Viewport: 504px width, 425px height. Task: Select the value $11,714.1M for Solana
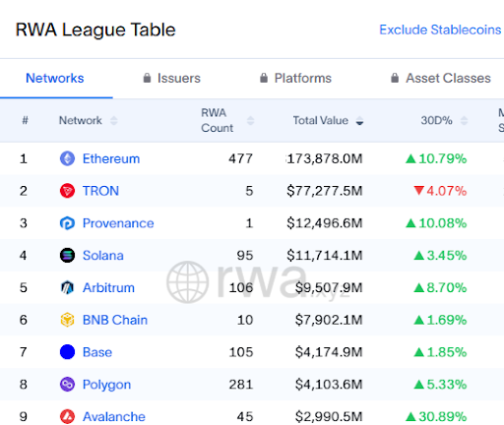325,256
